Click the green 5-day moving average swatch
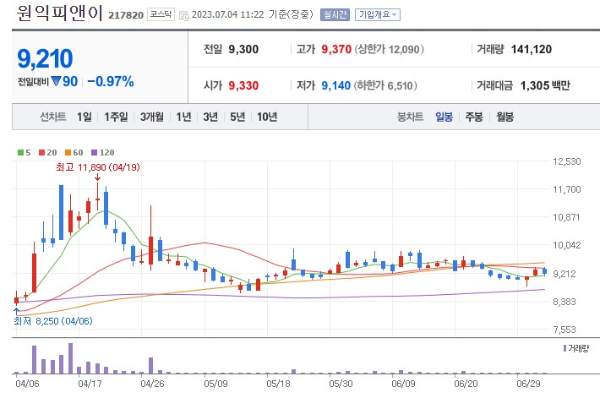Screen dimensions: 600x405 click(21, 153)
